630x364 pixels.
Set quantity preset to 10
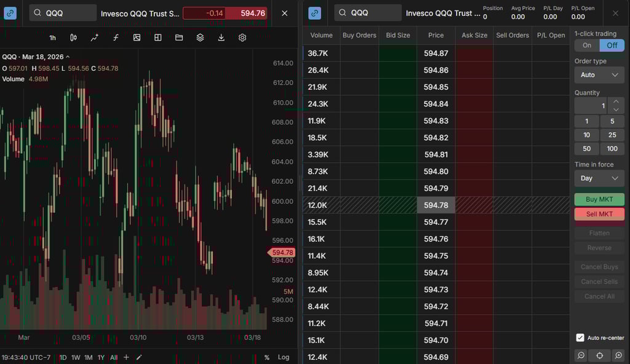(x=586, y=135)
